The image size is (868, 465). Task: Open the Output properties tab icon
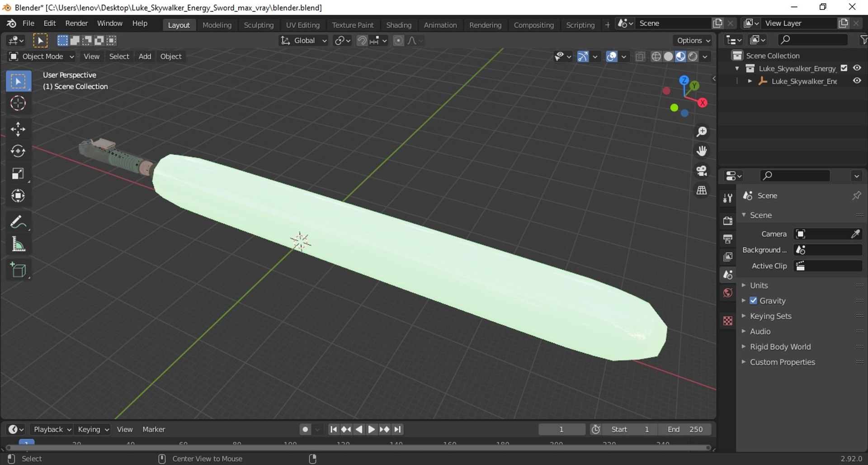click(727, 239)
